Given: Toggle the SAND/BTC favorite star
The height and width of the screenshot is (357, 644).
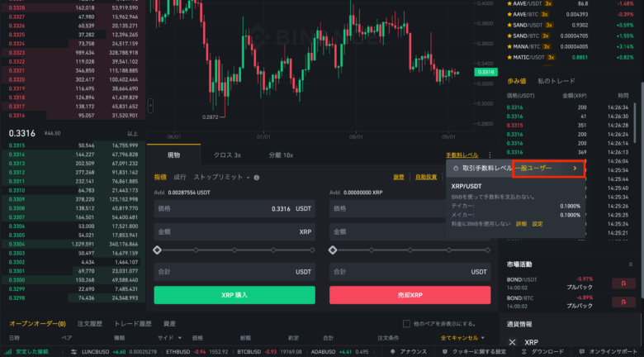Looking at the screenshot, I should click(x=509, y=36).
